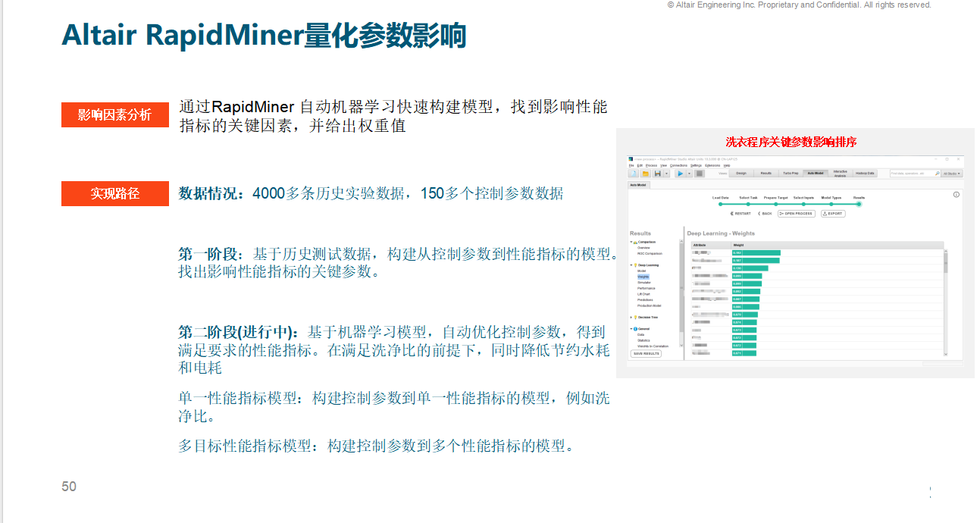Click the Open folder icon in RapidMiner toolbar
This screenshot has width=980, height=523.
pos(645,174)
